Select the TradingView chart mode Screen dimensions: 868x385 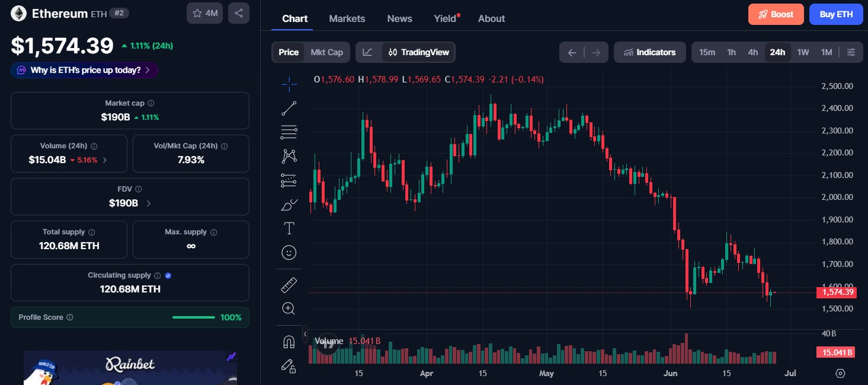click(418, 52)
